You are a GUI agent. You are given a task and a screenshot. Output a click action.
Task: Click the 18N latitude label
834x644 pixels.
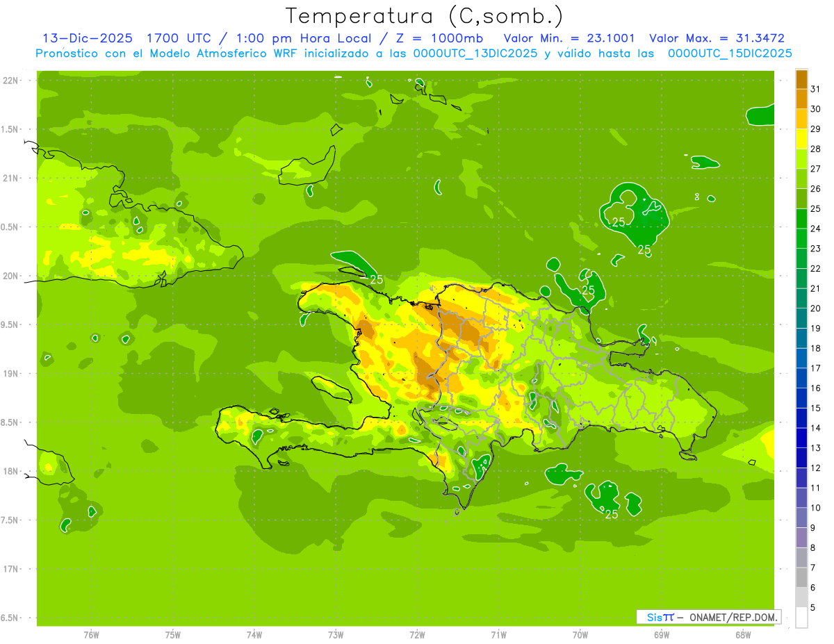pos(12,471)
